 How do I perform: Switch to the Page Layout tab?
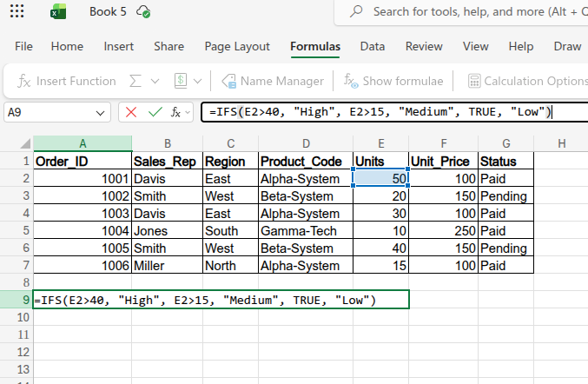237,47
